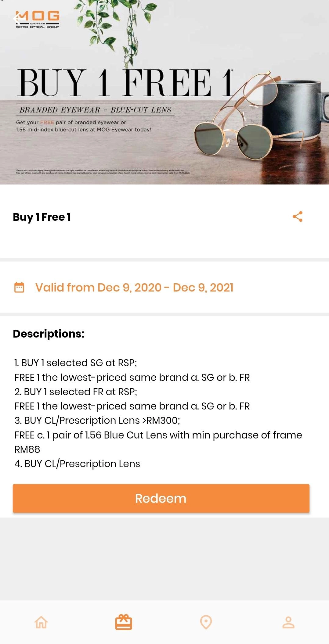
Task: Tap the validity date range text
Action: coord(134,288)
